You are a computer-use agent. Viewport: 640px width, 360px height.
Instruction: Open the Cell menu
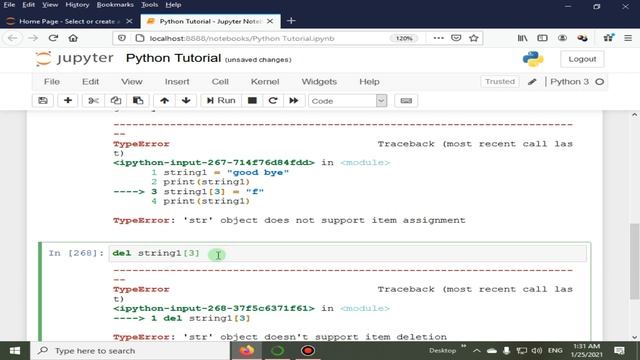click(220, 82)
